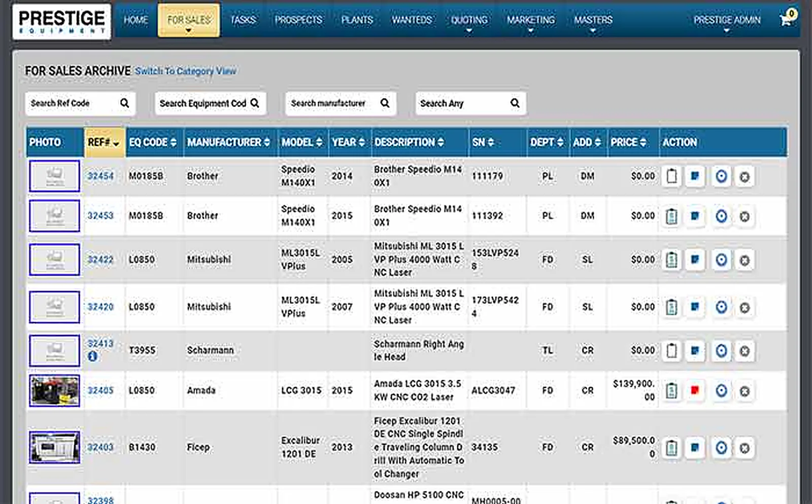Screen dimensions: 812x504
Task: Click remove X icon for ref 32420
Action: 745,307
